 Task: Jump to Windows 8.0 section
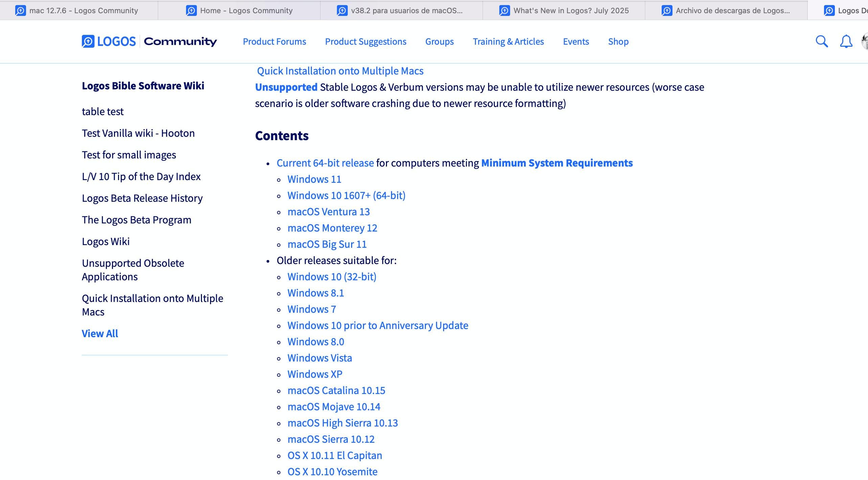316,342
